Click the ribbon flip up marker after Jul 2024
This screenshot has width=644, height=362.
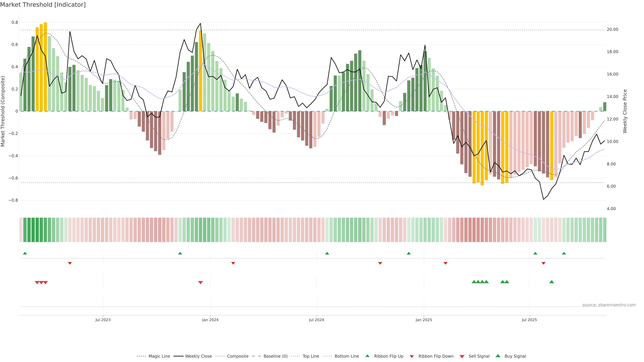click(x=327, y=253)
